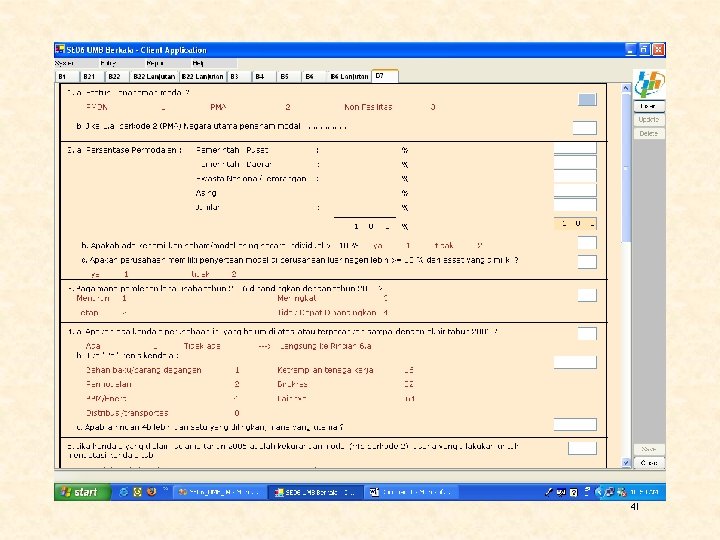
Task: Click the total percentage field showing 100
Action: click(x=575, y=224)
